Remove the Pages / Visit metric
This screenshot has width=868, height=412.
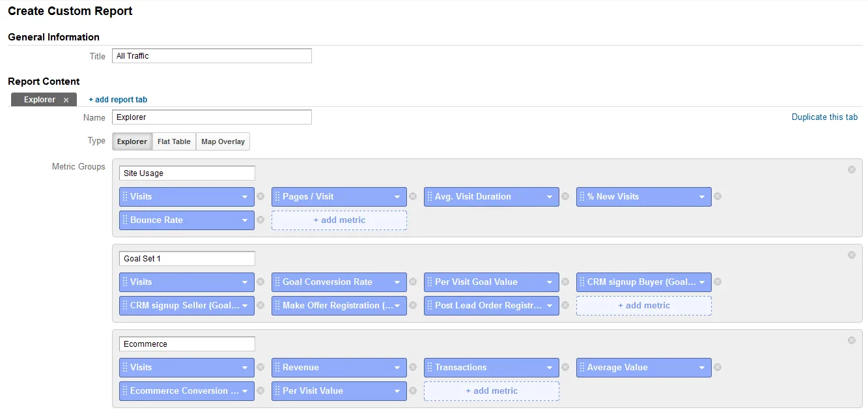coord(413,196)
